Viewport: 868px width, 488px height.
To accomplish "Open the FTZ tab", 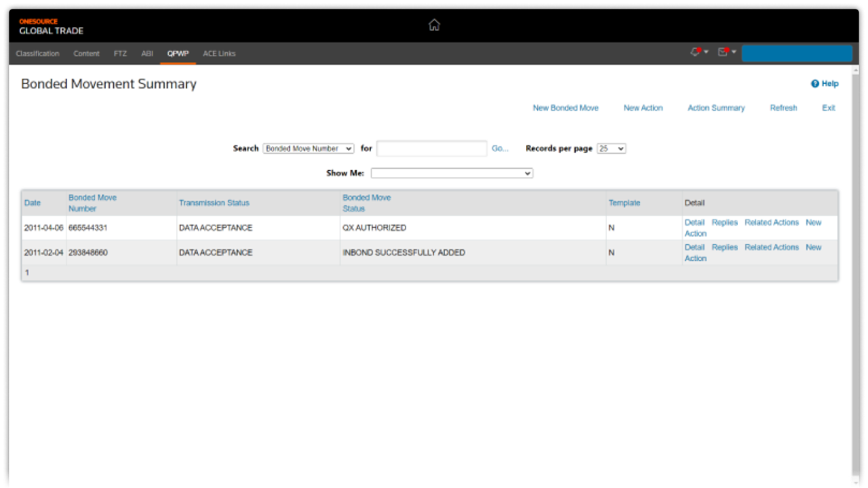I will tap(120, 54).
